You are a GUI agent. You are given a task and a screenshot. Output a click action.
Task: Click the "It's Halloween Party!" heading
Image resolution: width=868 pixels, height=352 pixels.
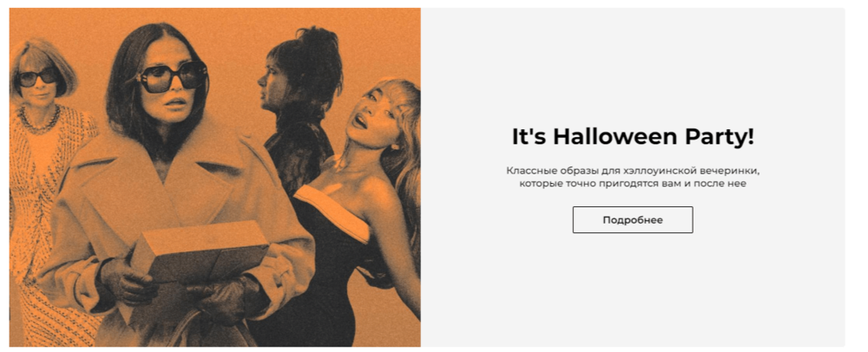[632, 136]
